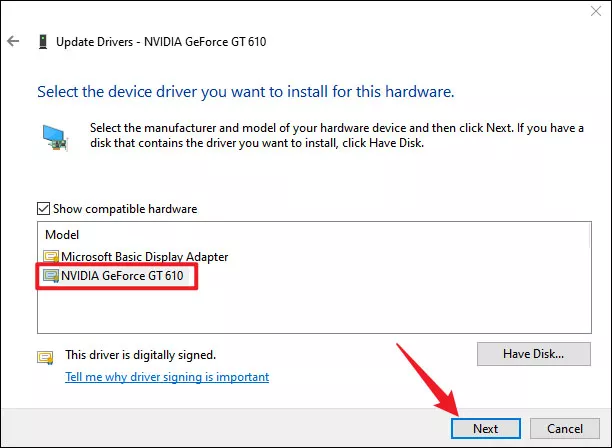
Task: Click the 'This driver is digitally signed' text
Action: coord(141,355)
